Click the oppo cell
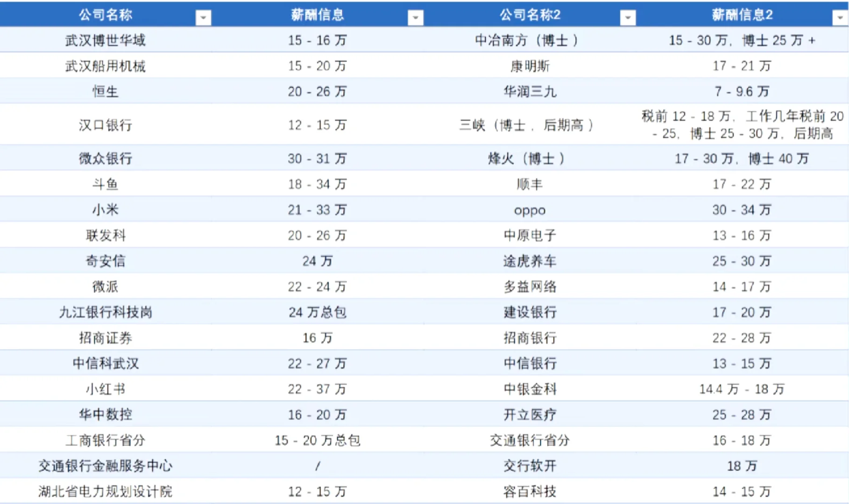The width and height of the screenshot is (849, 504). pos(530,210)
